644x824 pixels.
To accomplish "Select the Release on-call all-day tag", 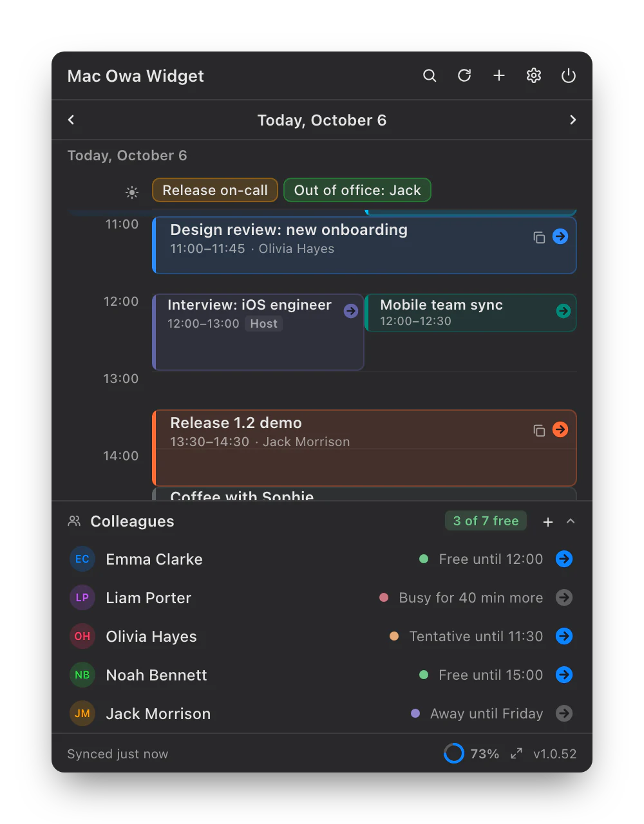I will 215,190.
